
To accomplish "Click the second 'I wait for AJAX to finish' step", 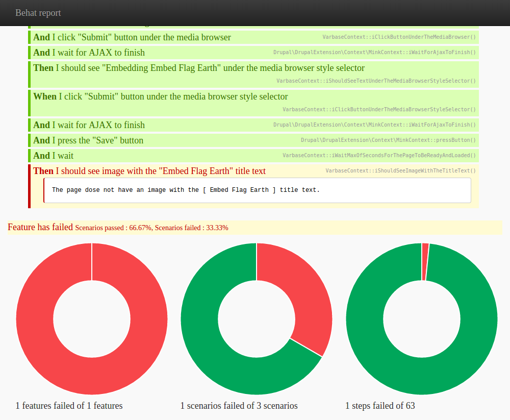I will [x=253, y=125].
